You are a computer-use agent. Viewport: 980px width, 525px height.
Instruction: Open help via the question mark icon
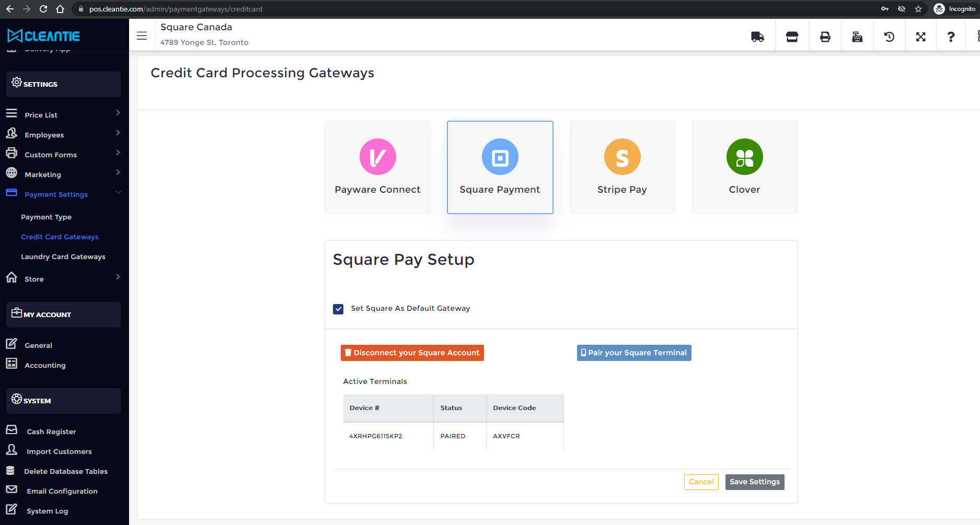pos(951,36)
